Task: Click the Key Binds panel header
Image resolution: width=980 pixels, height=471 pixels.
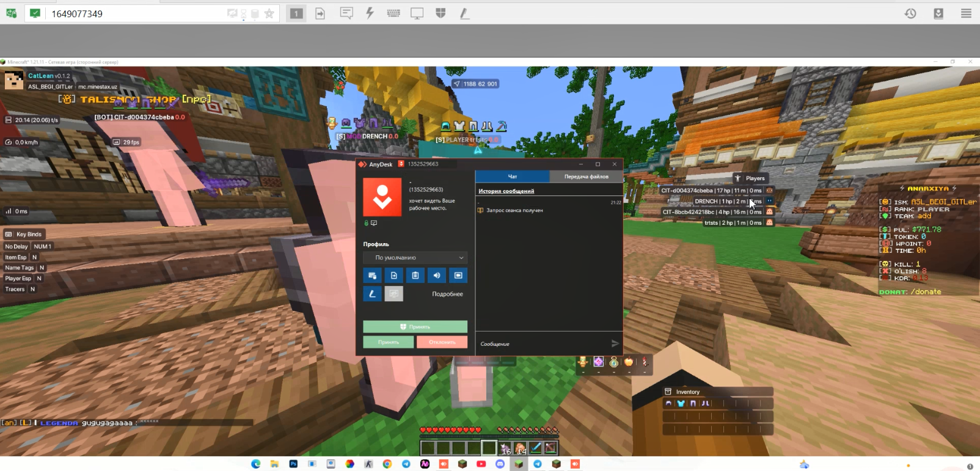Action: tap(24, 235)
